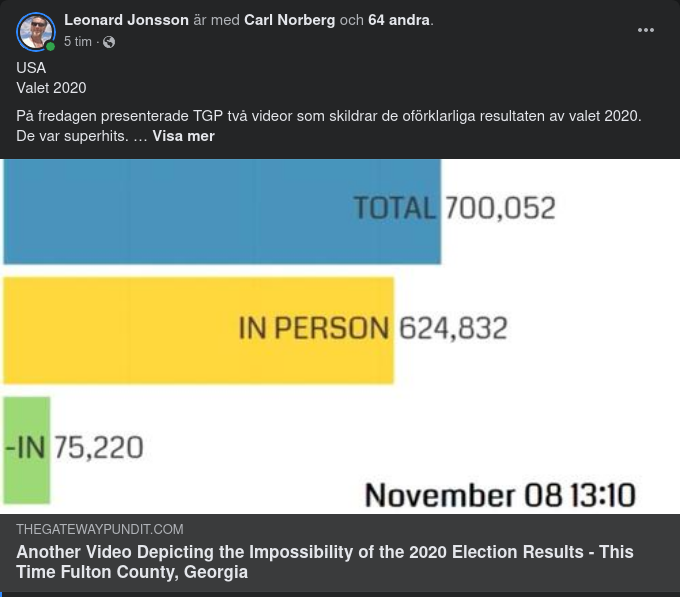Click the globe public privacy icon
Screen dimensions: 680x597
pos(109,42)
